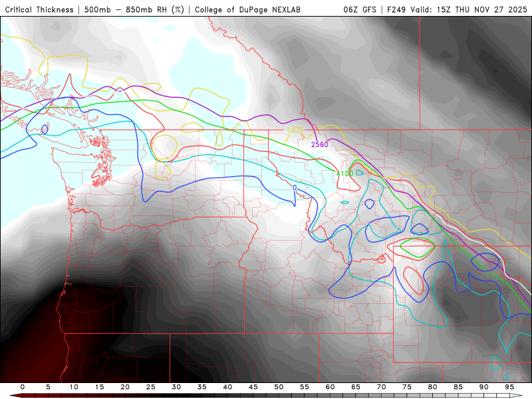532x399 pixels.
Task: Click the "Critical Thickness" title text
Action: click(x=39, y=9)
